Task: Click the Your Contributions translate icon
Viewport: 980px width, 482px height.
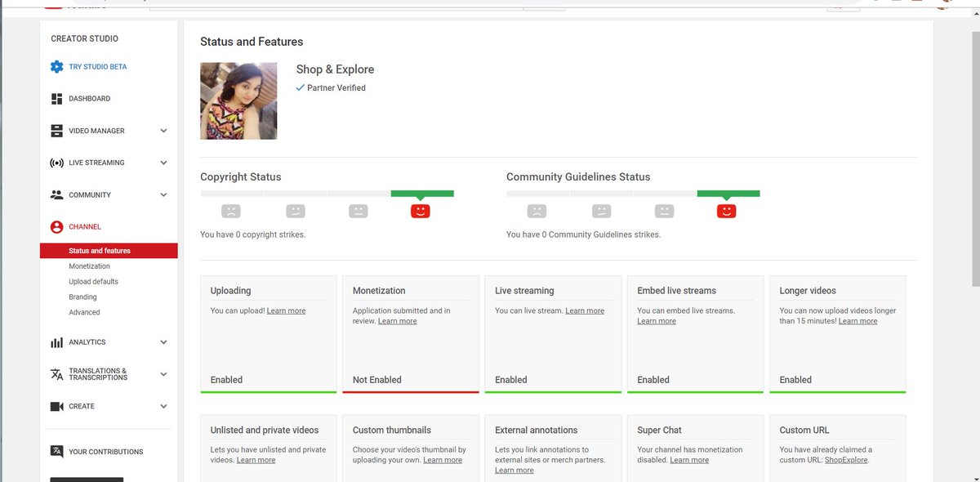Action: (x=56, y=451)
